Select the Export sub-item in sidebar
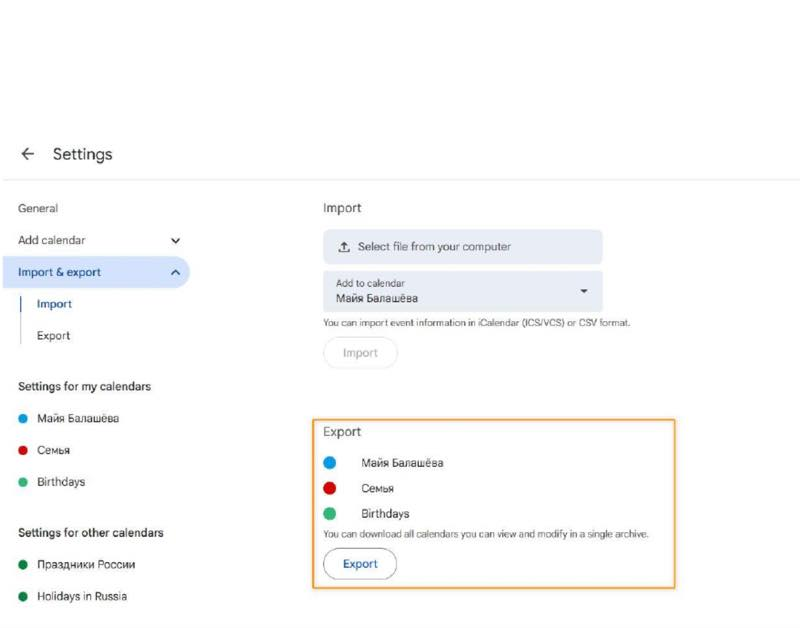This screenshot has width=800, height=628. (x=53, y=336)
